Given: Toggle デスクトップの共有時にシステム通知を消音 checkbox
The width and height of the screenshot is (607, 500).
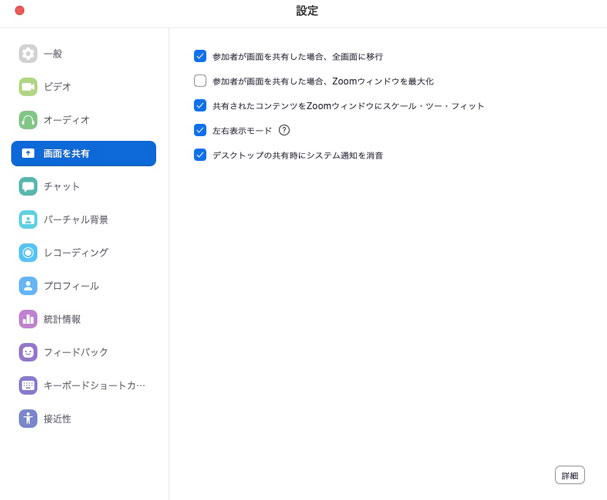Looking at the screenshot, I should click(x=200, y=155).
